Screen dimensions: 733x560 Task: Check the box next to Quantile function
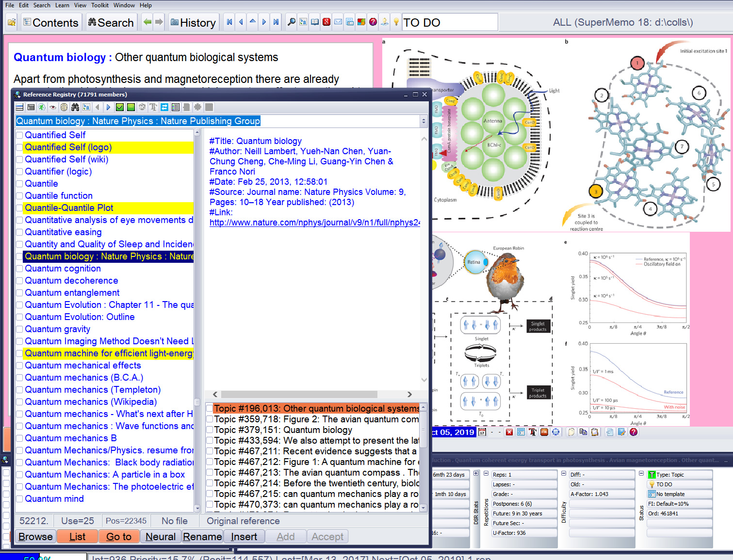20,196
